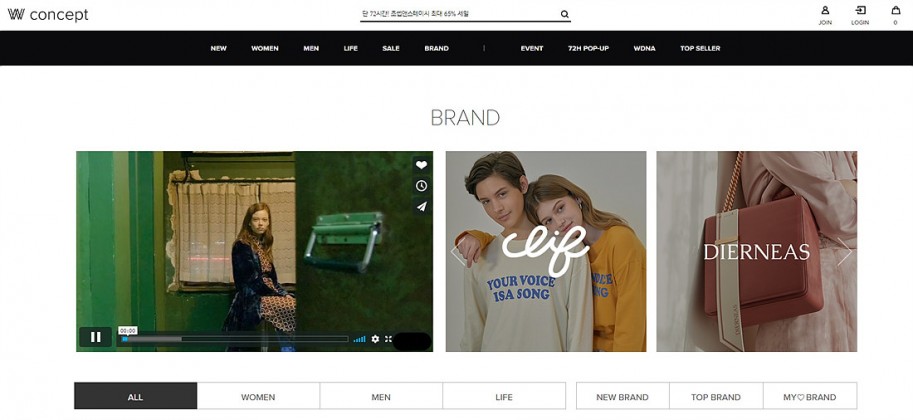Show the NEW BRAND list
The height and width of the screenshot is (420, 913).
coord(622,396)
